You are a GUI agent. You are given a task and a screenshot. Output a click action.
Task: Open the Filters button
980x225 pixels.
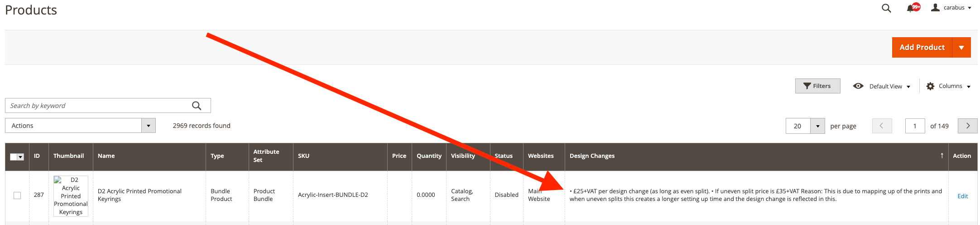click(817, 86)
